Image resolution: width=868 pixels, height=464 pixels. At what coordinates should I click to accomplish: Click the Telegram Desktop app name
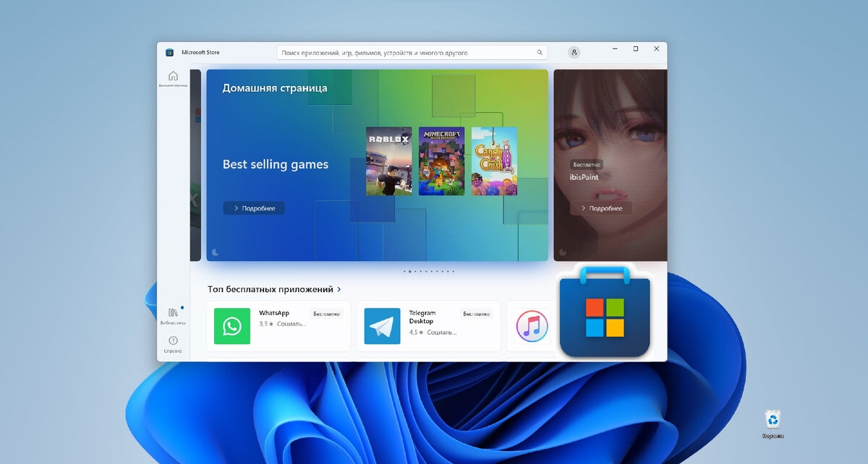(x=423, y=317)
